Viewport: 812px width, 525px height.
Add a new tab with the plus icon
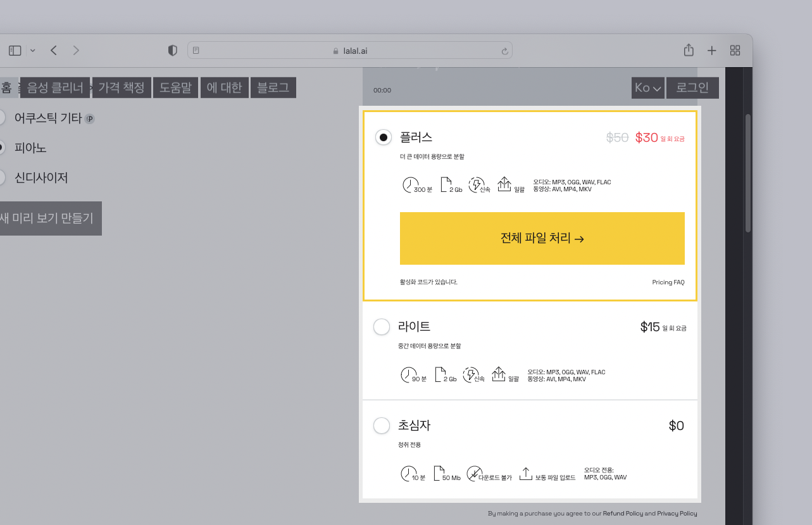[712, 51]
